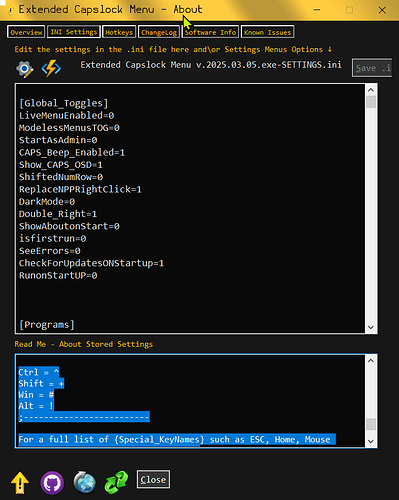This screenshot has width=399, height=500.
Task: Open the Hotkeys tab
Action: coord(119,32)
